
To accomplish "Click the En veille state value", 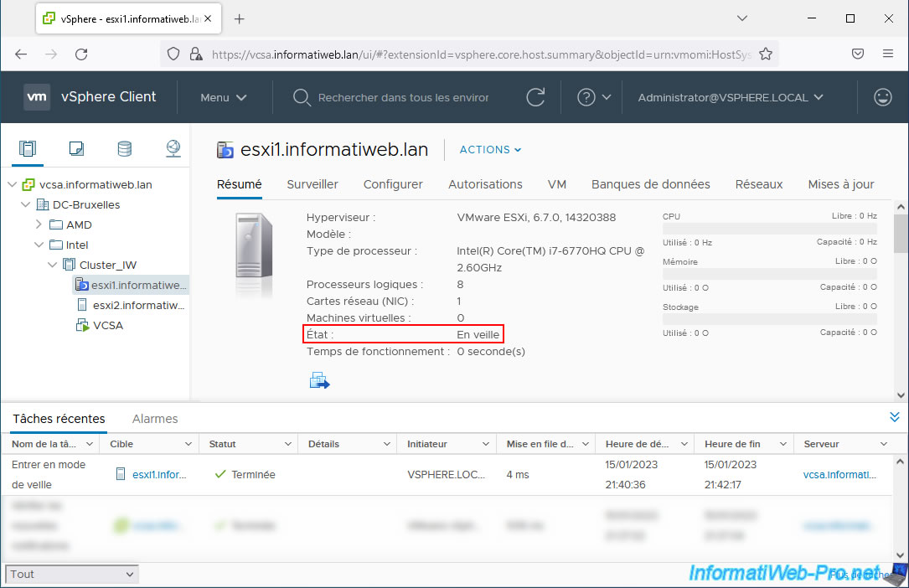I will tap(478, 334).
